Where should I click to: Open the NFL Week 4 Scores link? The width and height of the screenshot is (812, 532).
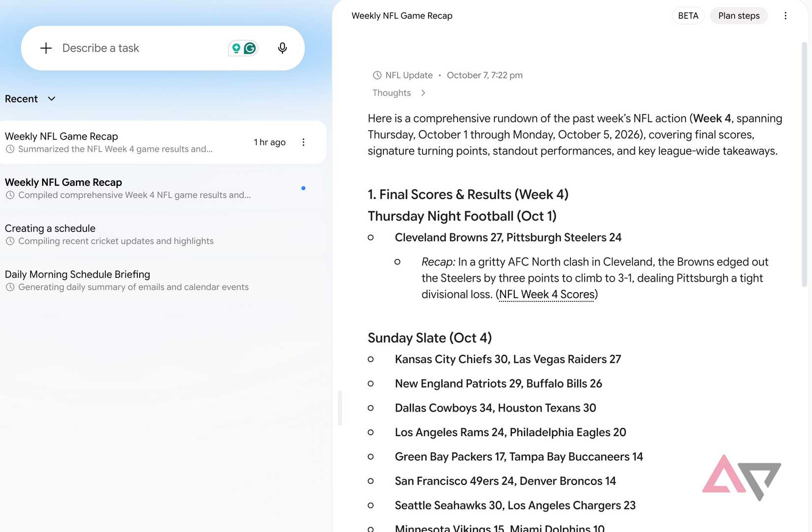[547, 295]
